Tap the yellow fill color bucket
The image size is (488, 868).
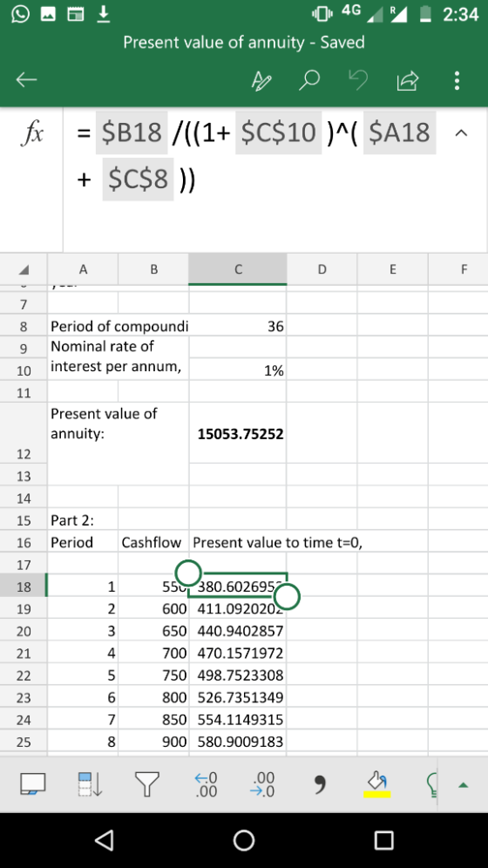(x=376, y=783)
